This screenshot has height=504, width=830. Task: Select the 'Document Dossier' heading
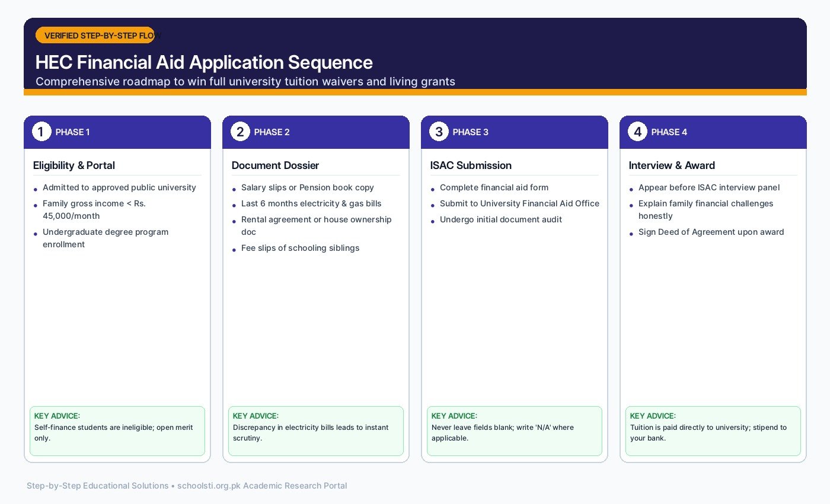pyautogui.click(x=275, y=165)
